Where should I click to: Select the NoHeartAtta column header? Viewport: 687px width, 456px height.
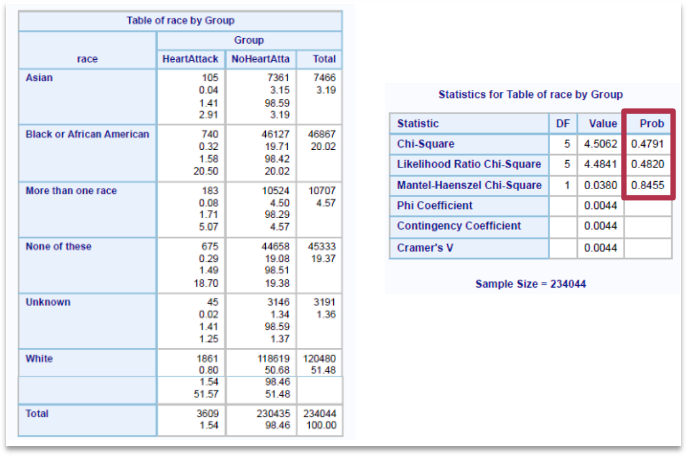click(x=260, y=59)
